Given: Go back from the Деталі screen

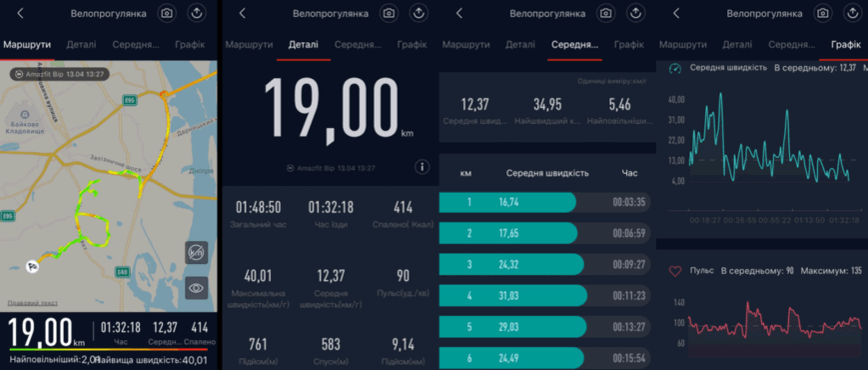Looking at the screenshot, I should (x=242, y=13).
